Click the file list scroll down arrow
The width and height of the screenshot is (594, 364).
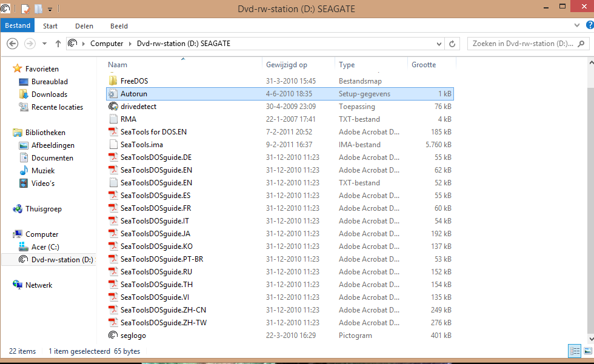(x=590, y=339)
